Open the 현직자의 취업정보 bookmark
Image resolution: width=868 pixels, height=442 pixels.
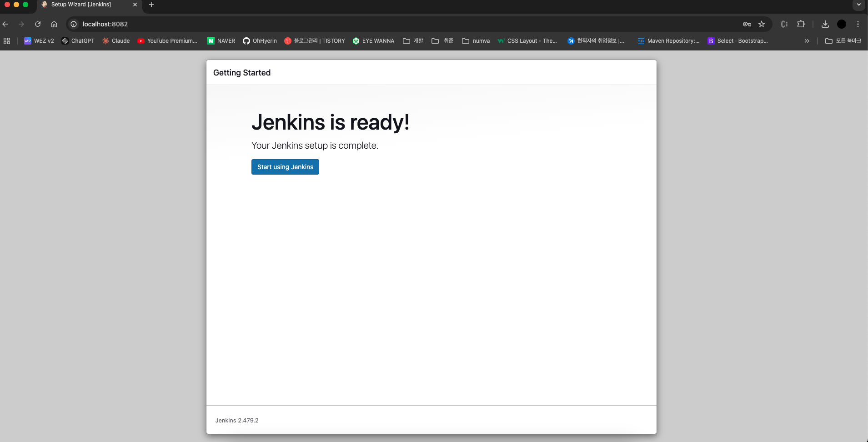tap(596, 41)
